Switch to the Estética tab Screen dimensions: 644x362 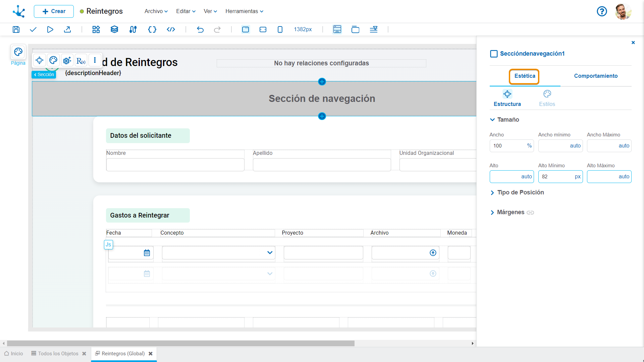pos(525,76)
